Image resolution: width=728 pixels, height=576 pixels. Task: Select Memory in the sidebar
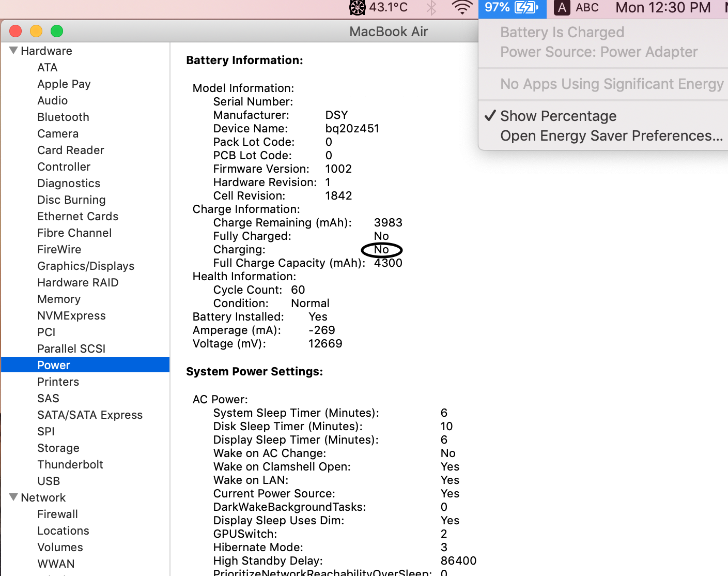click(x=59, y=299)
